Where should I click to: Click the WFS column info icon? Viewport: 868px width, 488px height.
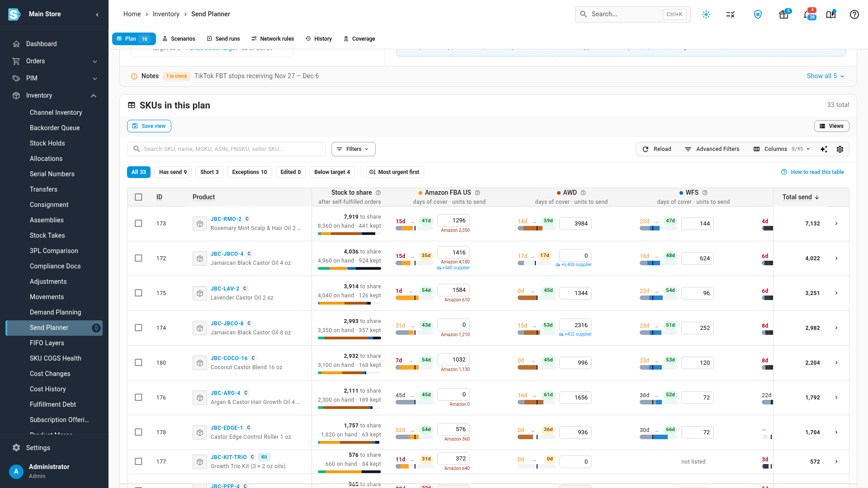[705, 192]
